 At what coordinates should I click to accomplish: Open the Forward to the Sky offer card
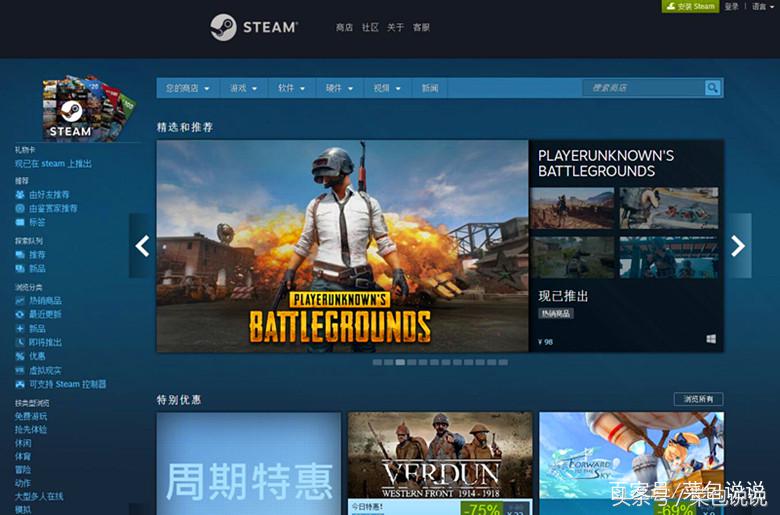tap(631, 463)
